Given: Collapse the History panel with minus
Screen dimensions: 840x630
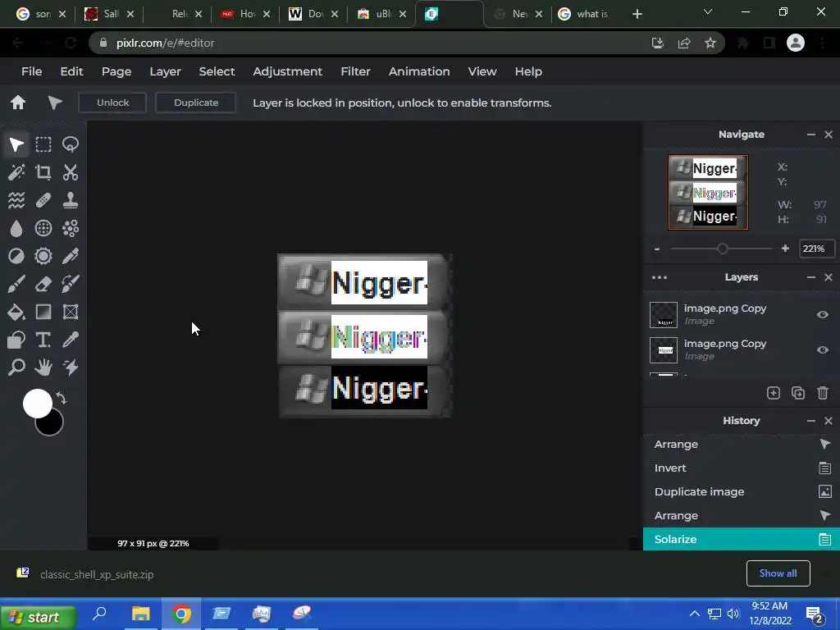Looking at the screenshot, I should 811,421.
